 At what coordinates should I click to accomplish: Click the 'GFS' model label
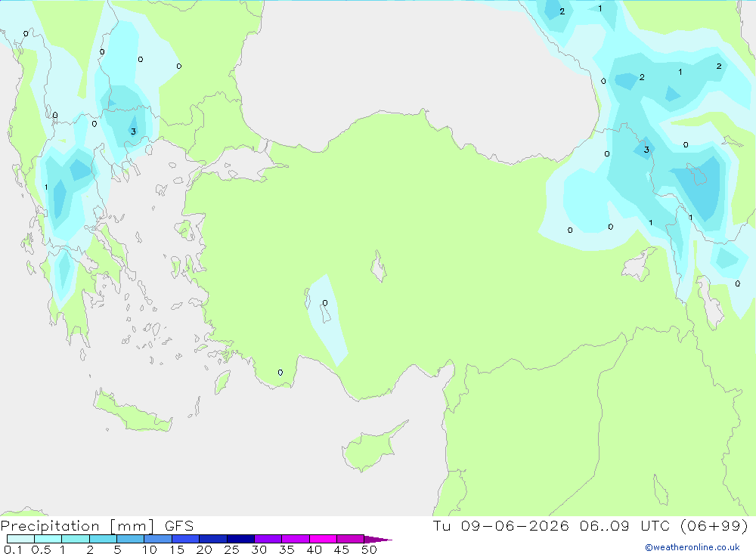point(179,526)
